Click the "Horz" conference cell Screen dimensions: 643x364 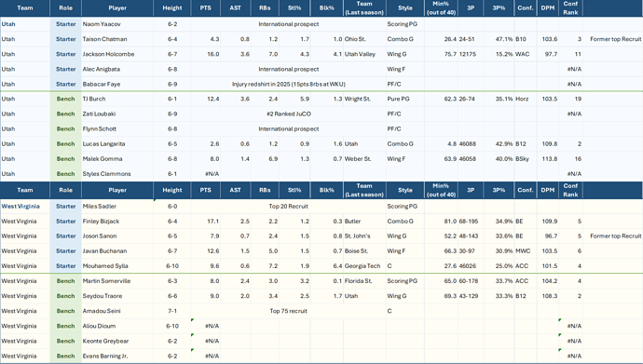526,99
